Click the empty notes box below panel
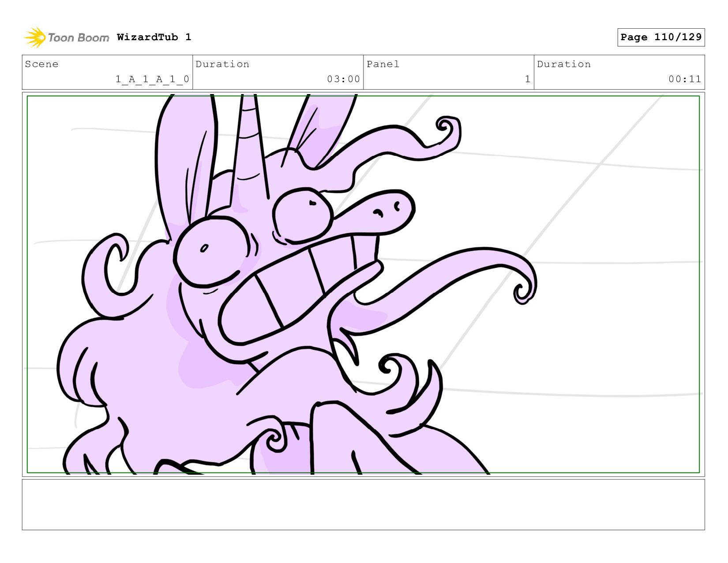The height and width of the screenshot is (563, 728). [x=363, y=505]
